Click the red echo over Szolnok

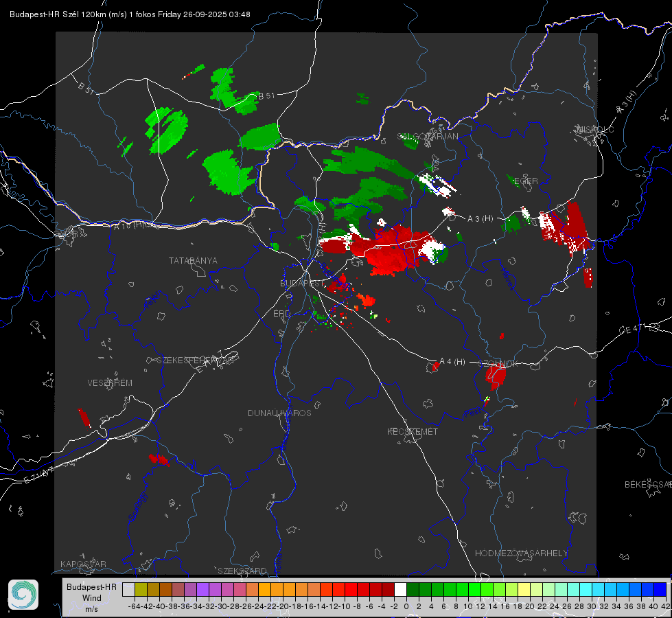(x=496, y=376)
